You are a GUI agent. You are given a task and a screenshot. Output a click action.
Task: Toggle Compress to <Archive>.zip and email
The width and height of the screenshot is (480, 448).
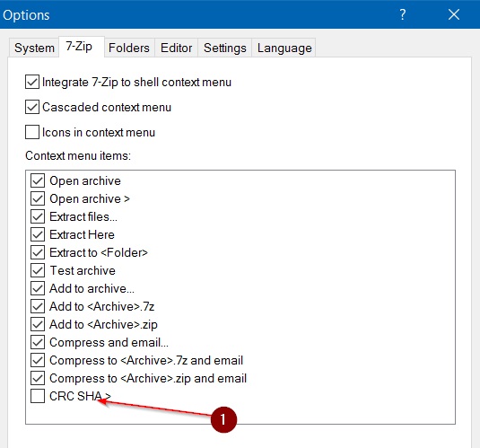point(38,378)
